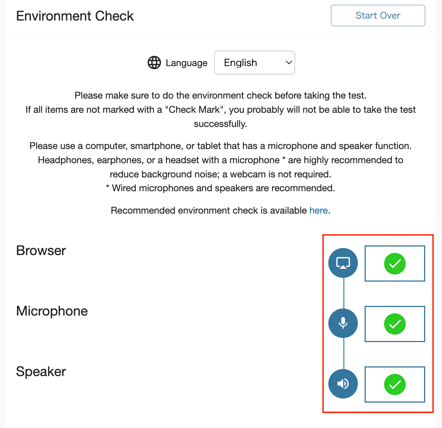Click the blue Browser screen icon
The height and width of the screenshot is (428, 442).
click(x=343, y=263)
